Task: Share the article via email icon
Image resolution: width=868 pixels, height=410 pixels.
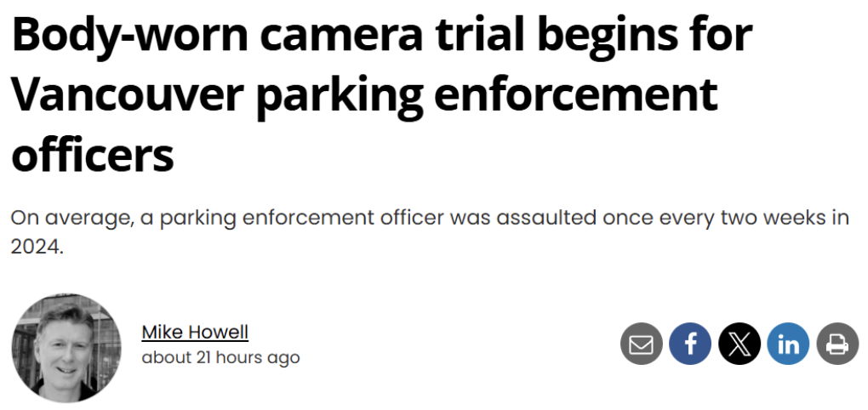Action: pyautogui.click(x=641, y=345)
